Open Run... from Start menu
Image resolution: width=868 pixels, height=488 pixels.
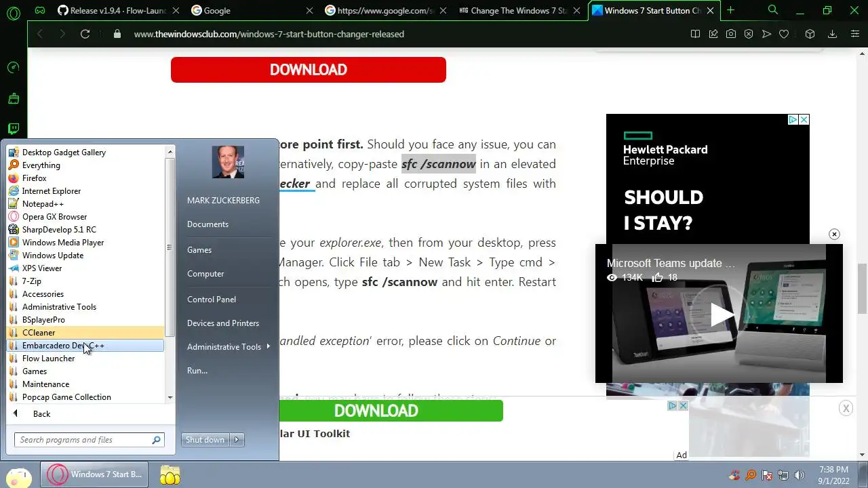[x=197, y=370]
